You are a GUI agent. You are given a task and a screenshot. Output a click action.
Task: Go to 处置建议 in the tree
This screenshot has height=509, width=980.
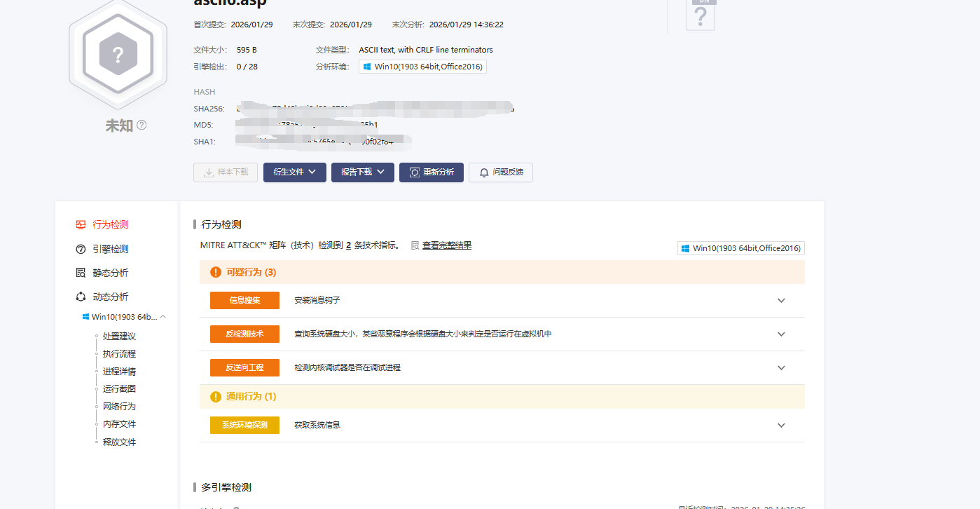pos(119,337)
